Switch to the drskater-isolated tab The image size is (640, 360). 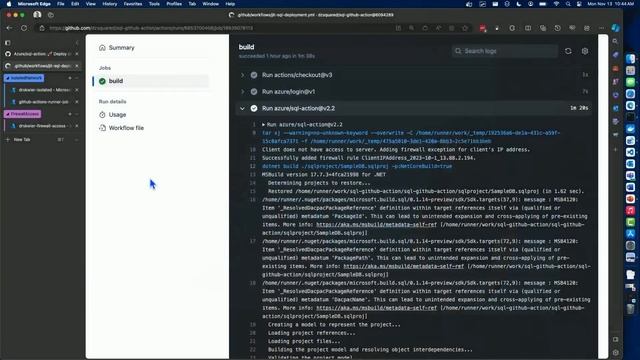(43, 90)
